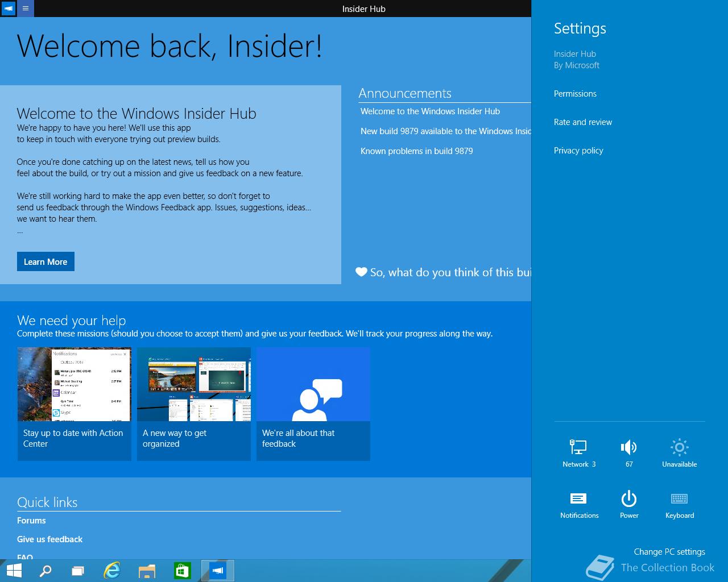This screenshot has width=728, height=582.
Task: Open 'Welcome to the Windows Insider Hub' announcement
Action: coord(430,111)
